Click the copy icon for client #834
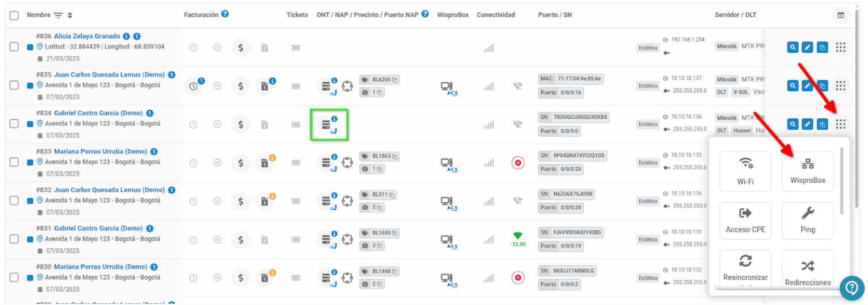 point(823,123)
